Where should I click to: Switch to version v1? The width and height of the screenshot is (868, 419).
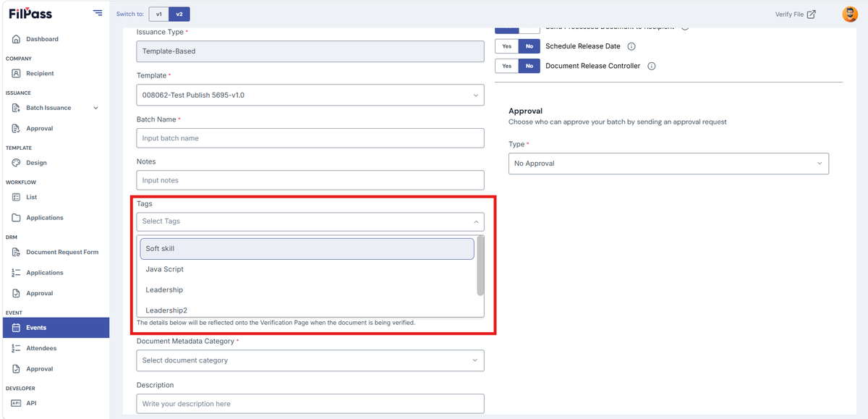[159, 14]
